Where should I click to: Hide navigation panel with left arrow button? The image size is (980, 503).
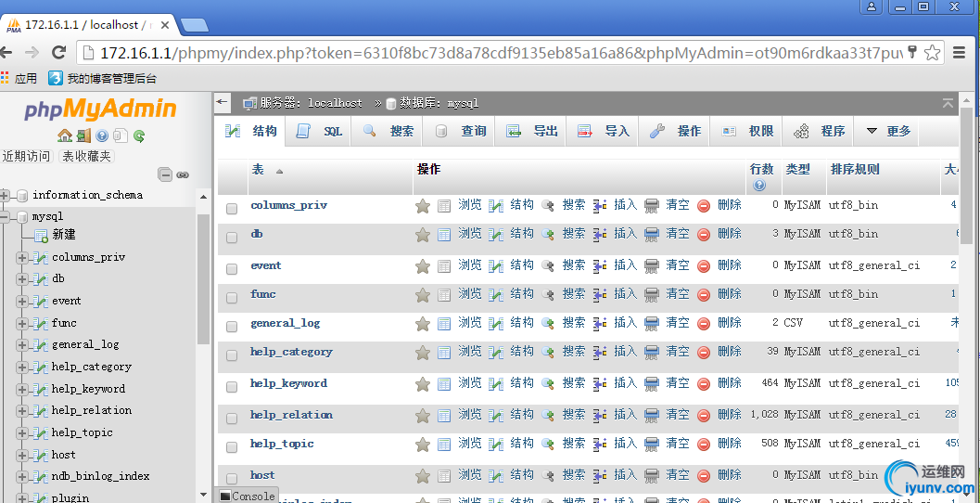[222, 103]
